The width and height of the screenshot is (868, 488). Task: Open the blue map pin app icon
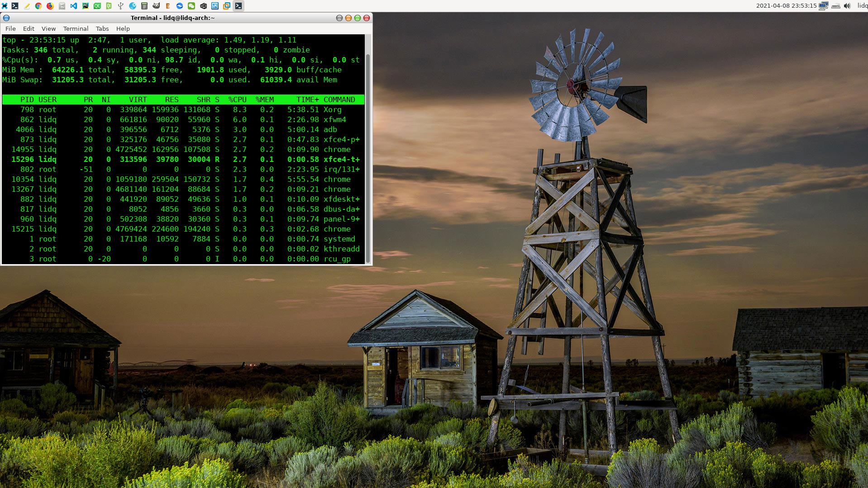pos(133,6)
